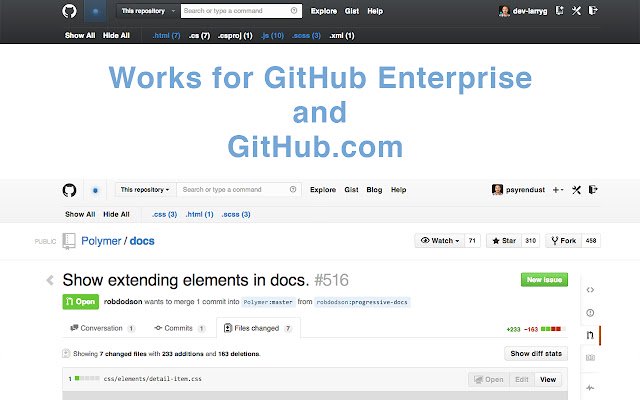
Task: Toggle the .xml (1) file filter
Action: 342,36
